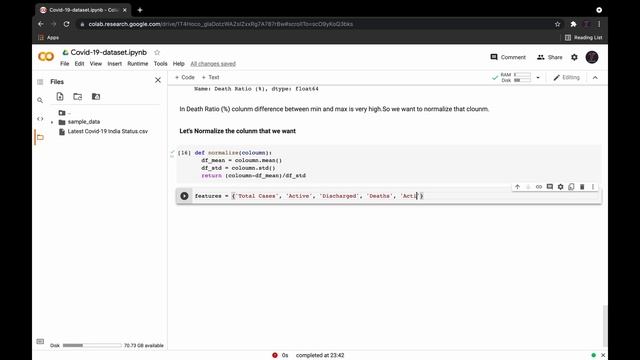
Task: Share the notebook
Action: tap(549, 57)
